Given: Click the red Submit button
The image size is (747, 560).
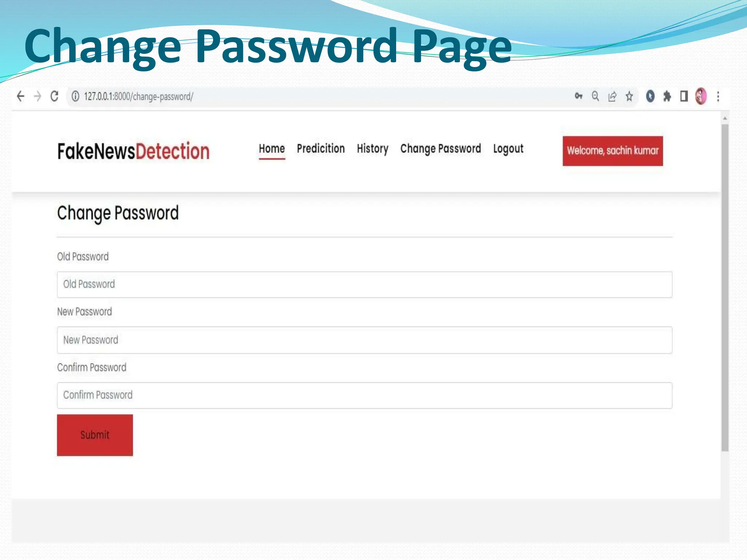Looking at the screenshot, I should point(95,435).
